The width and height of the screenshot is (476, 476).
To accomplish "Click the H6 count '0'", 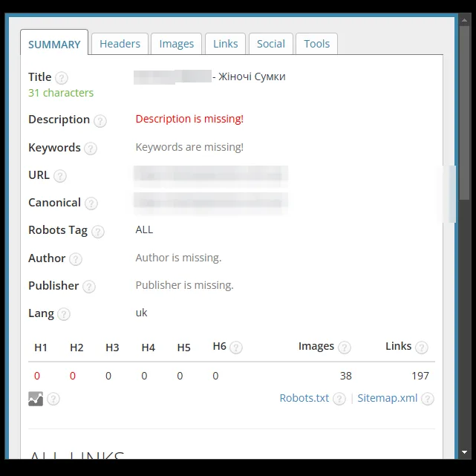I will pos(215,376).
